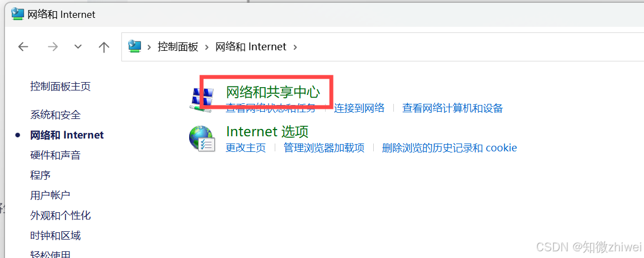Image resolution: width=644 pixels, height=258 pixels.
Task: Click the address bar computer icon
Action: click(135, 46)
